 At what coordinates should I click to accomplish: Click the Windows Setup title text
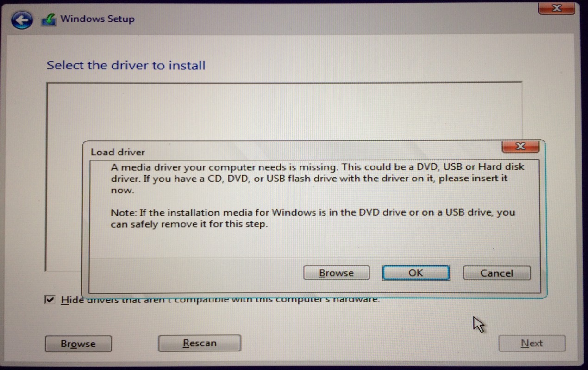click(97, 19)
